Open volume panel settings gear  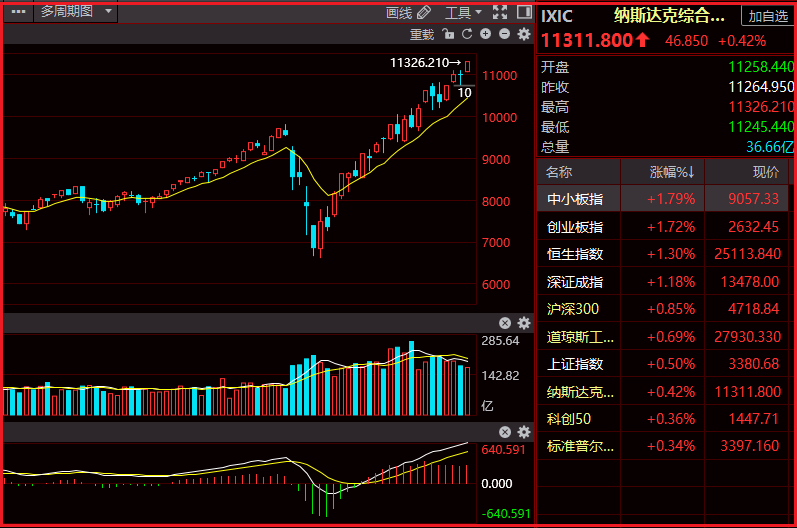(524, 323)
